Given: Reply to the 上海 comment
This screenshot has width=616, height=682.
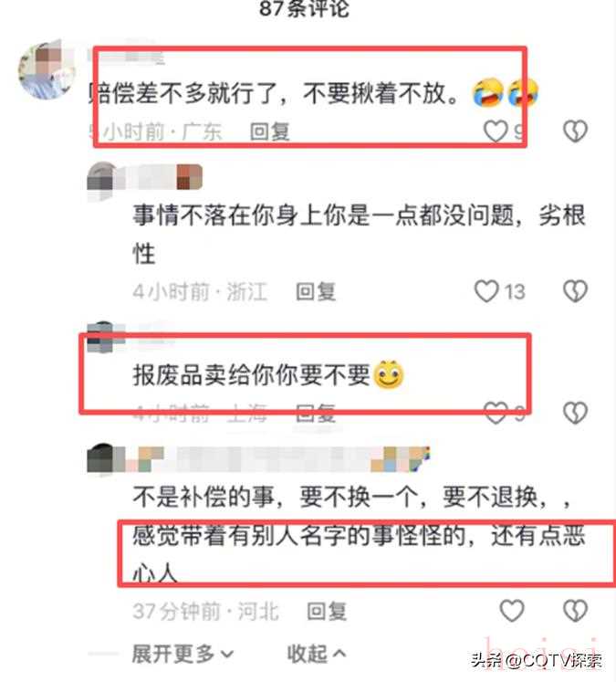Looking at the screenshot, I should pyautogui.click(x=316, y=413).
